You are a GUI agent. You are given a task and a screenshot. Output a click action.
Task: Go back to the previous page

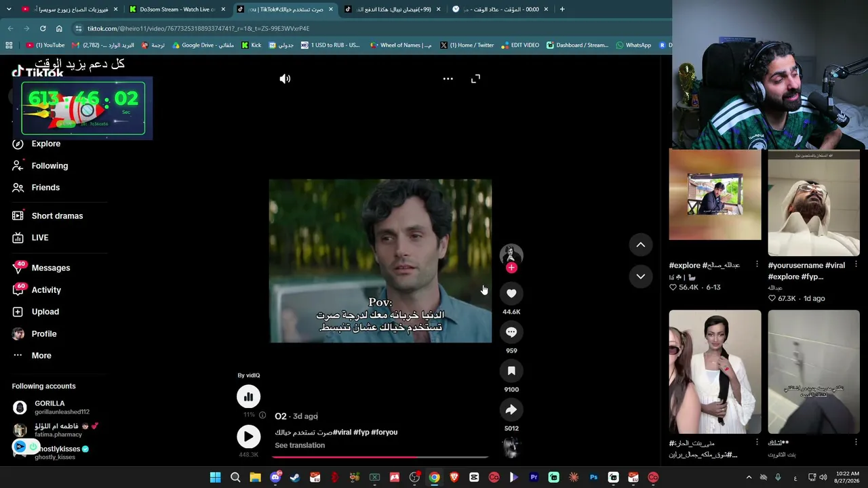(10, 28)
